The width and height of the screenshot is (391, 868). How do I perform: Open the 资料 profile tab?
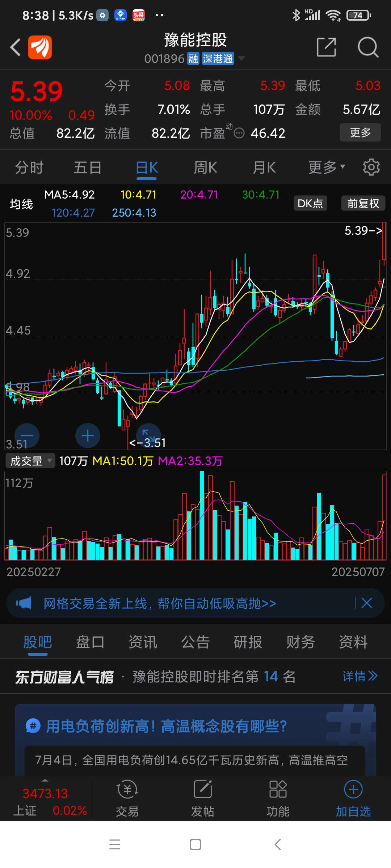point(353,642)
